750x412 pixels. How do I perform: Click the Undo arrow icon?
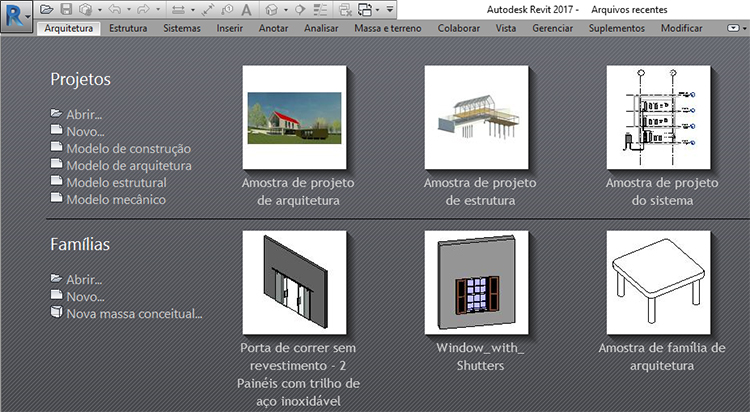115,9
